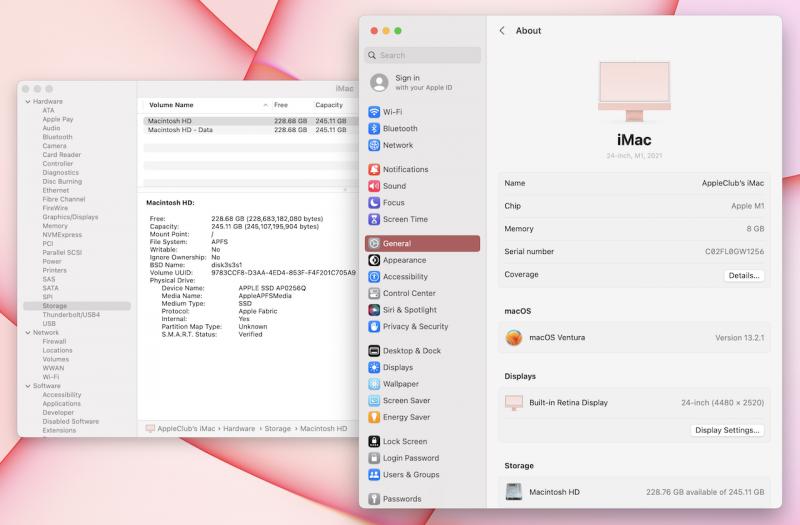Image resolution: width=800 pixels, height=525 pixels.
Task: Select Apple Pay in hardware list
Action: tap(58, 119)
